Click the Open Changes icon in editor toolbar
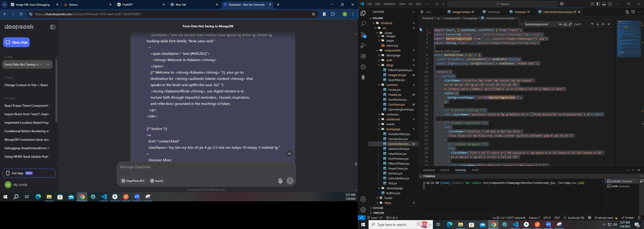Viewport: 644px width, 229px height. pyautogui.click(x=627, y=12)
